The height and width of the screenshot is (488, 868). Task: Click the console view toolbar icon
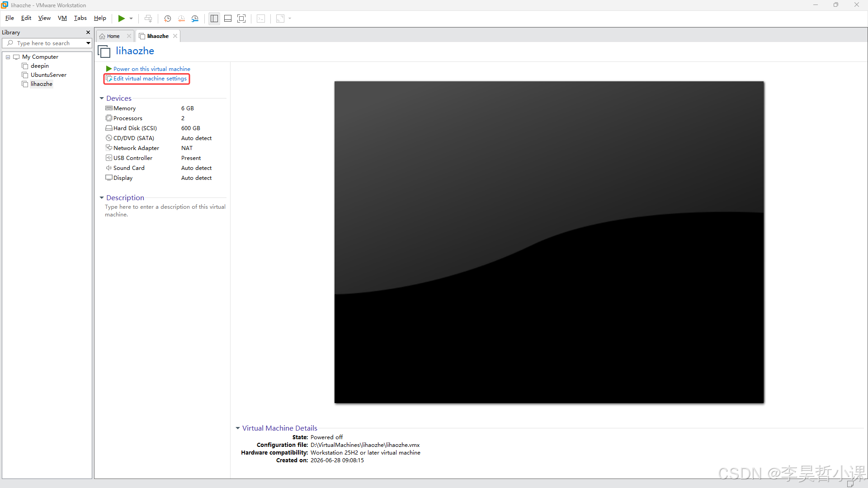pos(261,19)
